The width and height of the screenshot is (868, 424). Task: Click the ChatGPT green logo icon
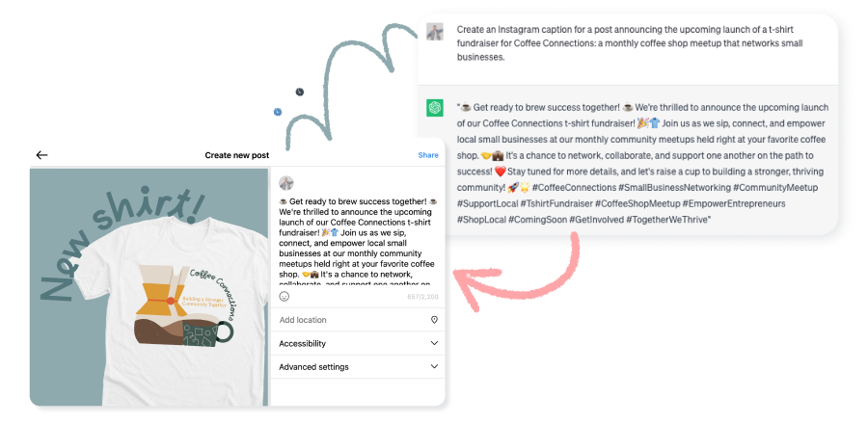click(x=435, y=107)
